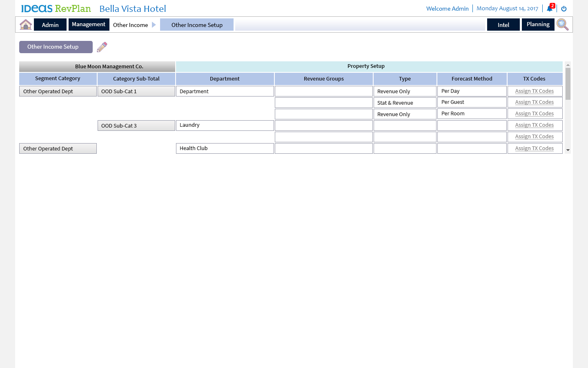
Task: Switch to the Planning tab
Action: pyautogui.click(x=538, y=25)
